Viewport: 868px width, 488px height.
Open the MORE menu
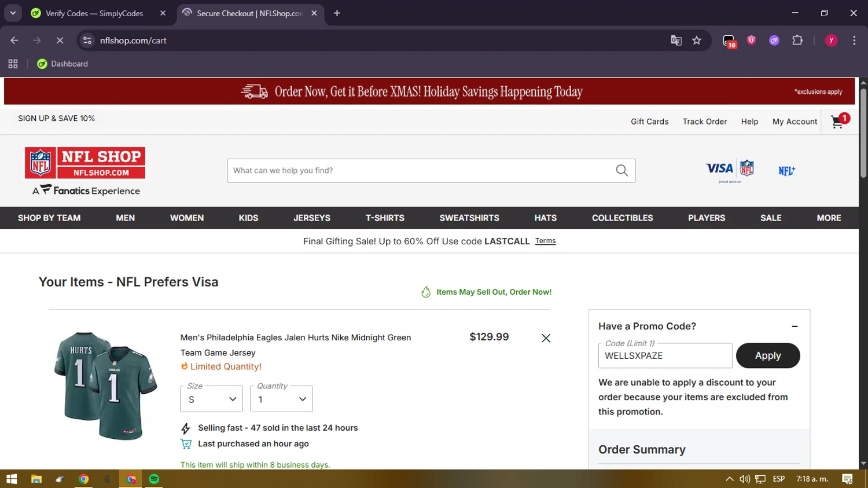[829, 218]
